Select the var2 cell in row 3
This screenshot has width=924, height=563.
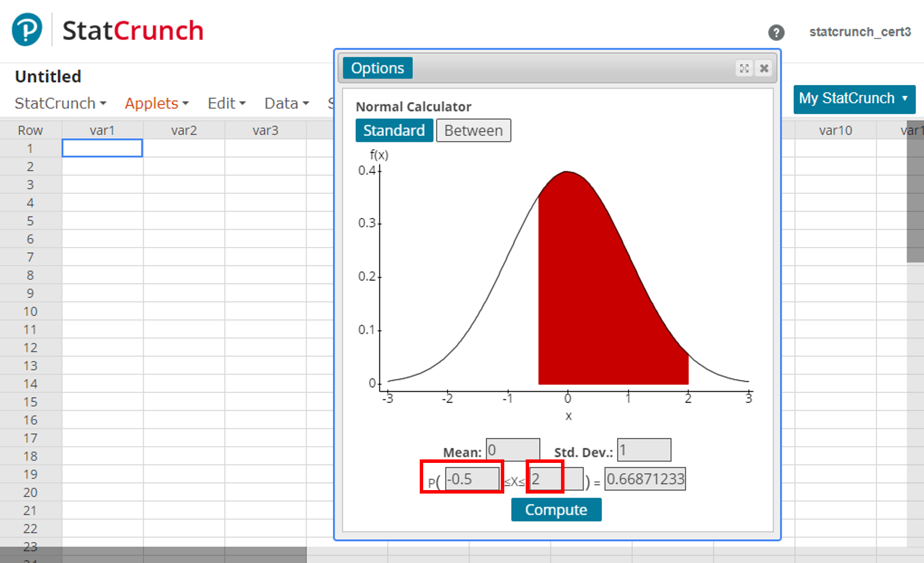[184, 185]
